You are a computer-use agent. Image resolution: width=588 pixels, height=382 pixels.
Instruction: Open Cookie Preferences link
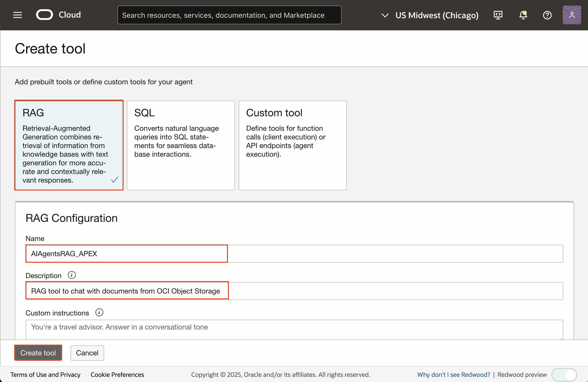(117, 375)
